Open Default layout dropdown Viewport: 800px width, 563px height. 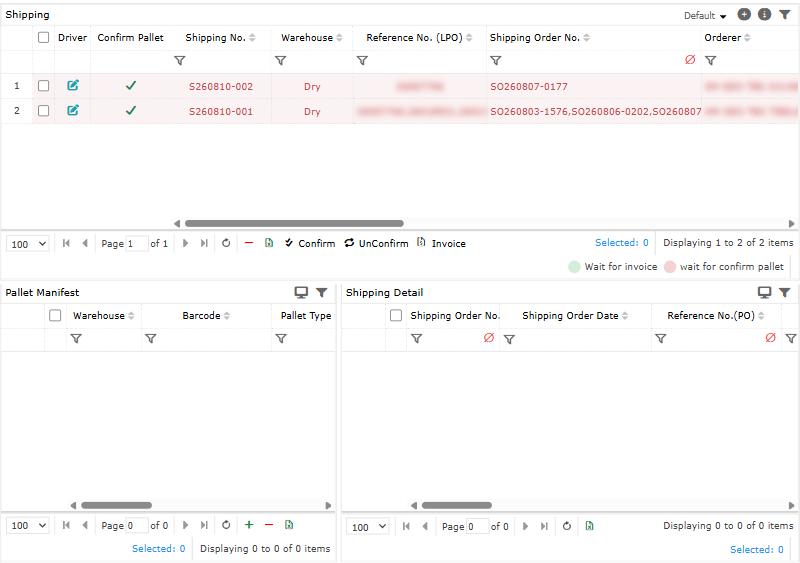[x=705, y=15]
